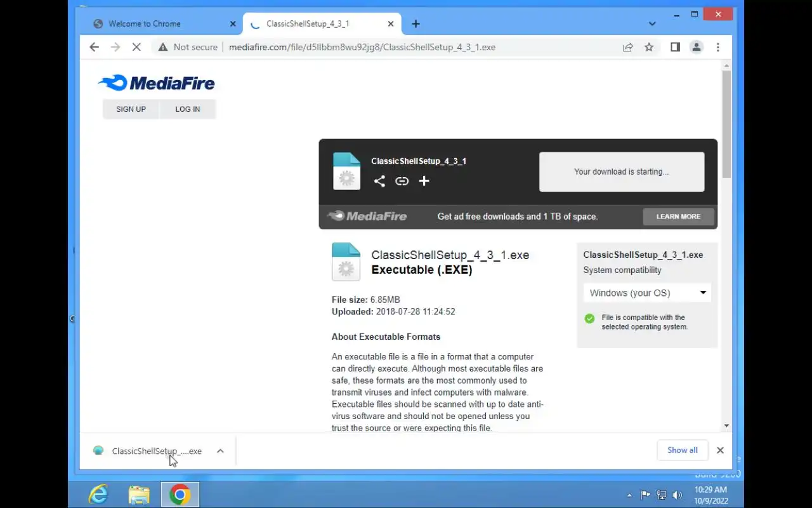Click the share icon in file banner

pyautogui.click(x=379, y=181)
